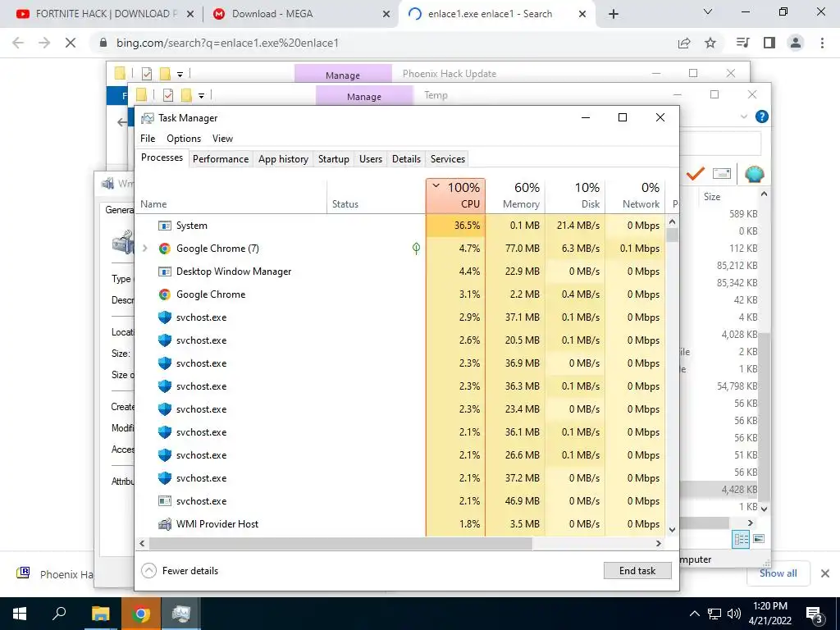
Task: Click the seashell icon in Temp explorer ribbon
Action: click(x=754, y=174)
